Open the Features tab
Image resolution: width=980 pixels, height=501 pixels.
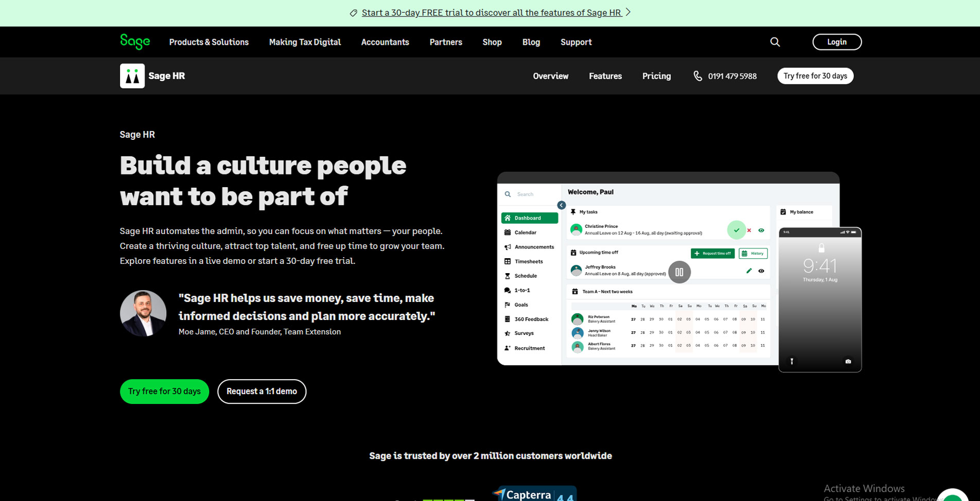[605, 76]
